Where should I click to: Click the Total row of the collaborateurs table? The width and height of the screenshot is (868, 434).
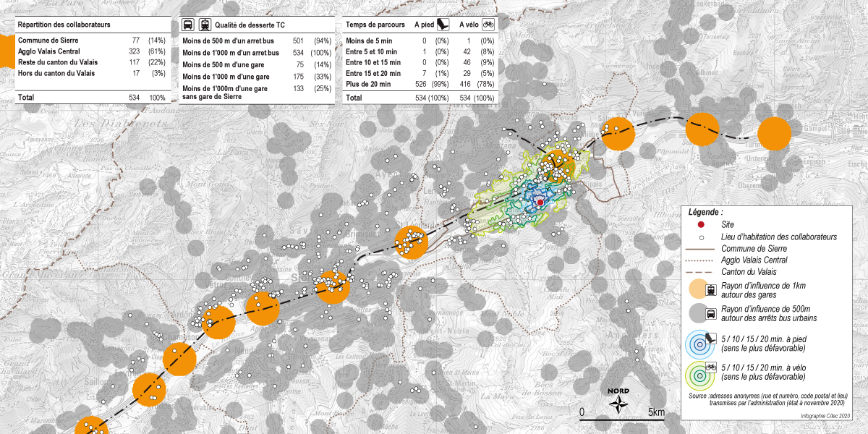pos(72,96)
